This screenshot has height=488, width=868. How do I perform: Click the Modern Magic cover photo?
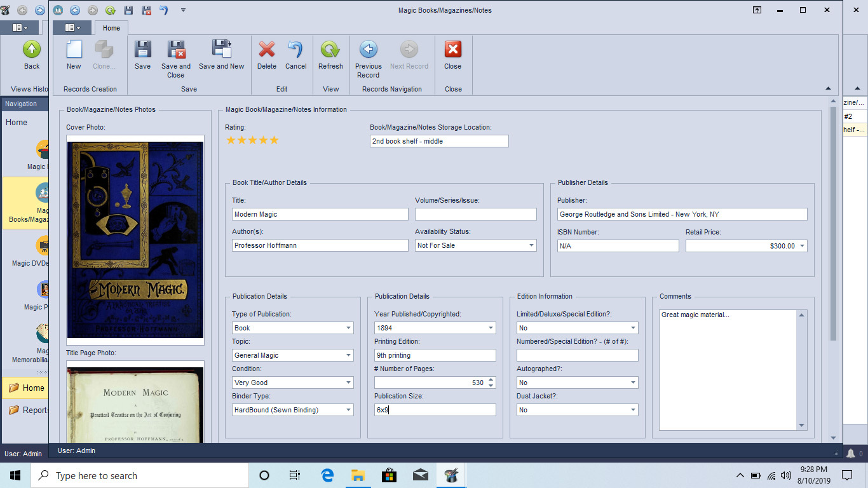(135, 240)
